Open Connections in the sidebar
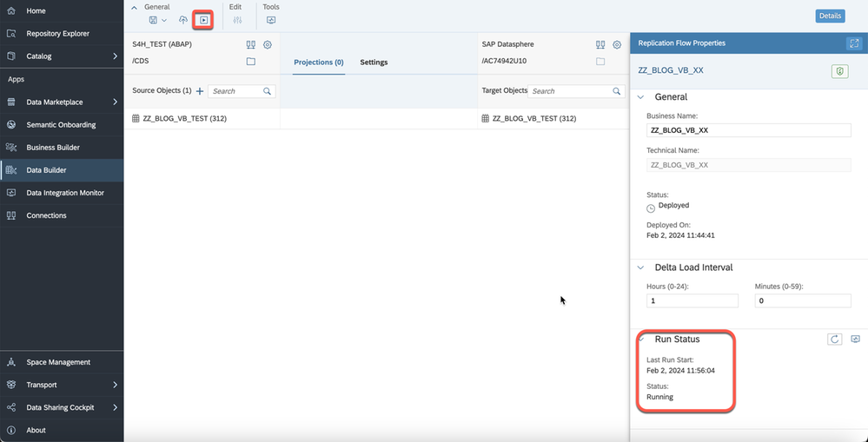Viewport: 868px width, 442px height. tap(62, 215)
